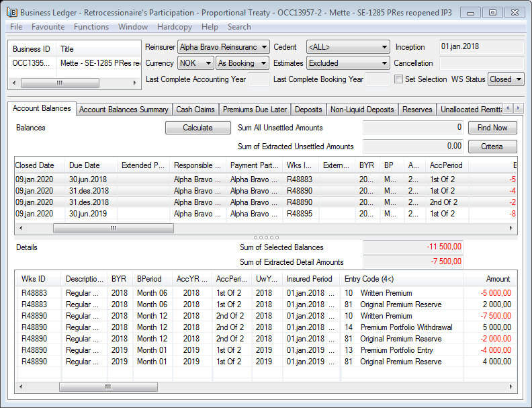Open the Reinsurer dropdown
Viewport: 532px width, 408px height.
coord(224,47)
